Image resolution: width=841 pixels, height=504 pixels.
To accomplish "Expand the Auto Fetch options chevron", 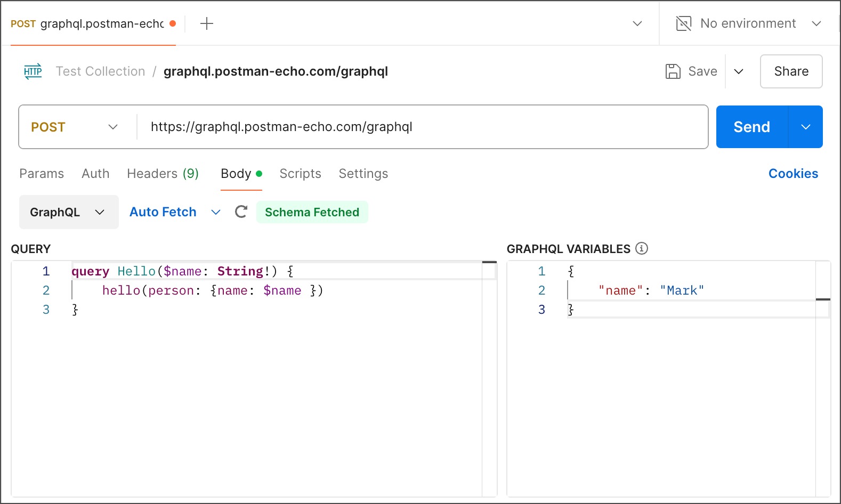I will (x=216, y=212).
